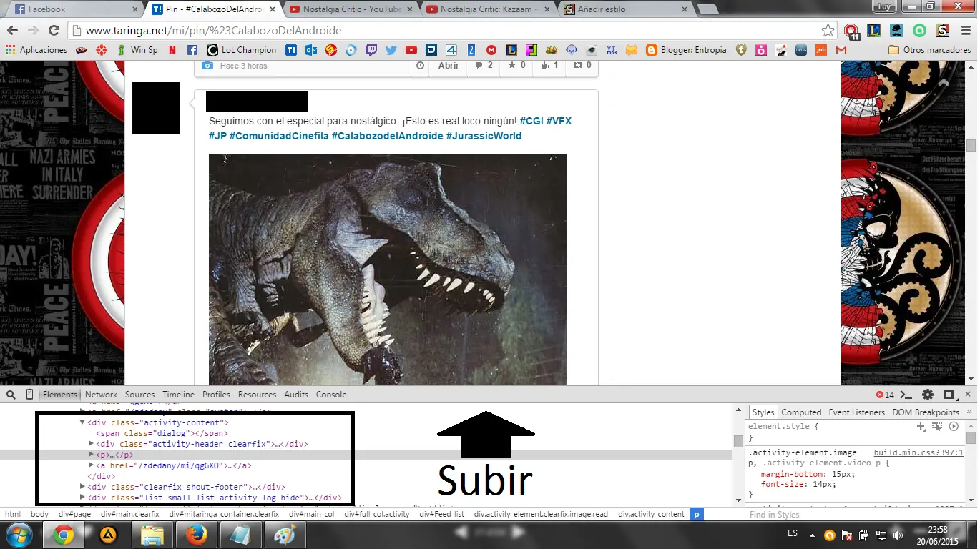Click the #ComunidadCinefila hashtag link
The width and height of the screenshot is (980, 549).
[x=278, y=136]
